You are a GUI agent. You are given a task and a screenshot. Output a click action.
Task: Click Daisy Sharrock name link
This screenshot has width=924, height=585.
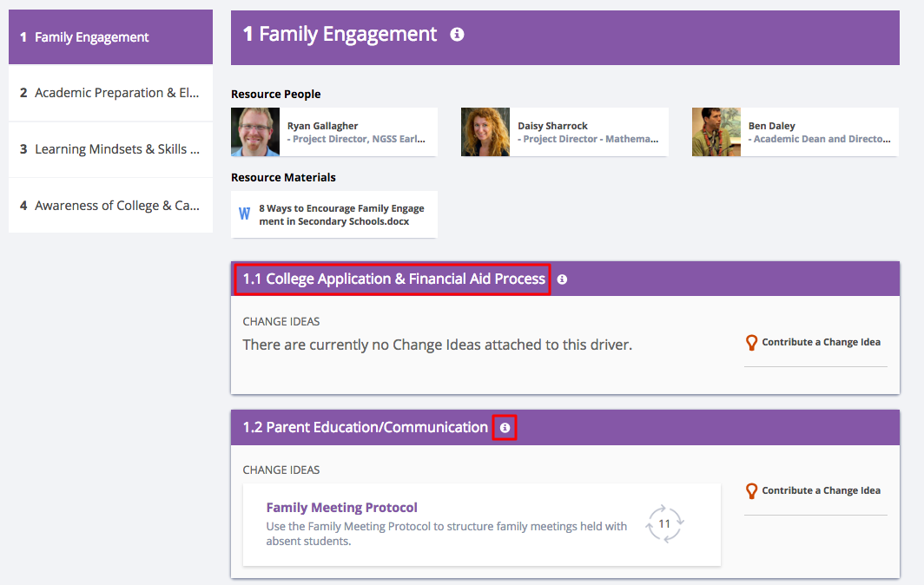click(x=552, y=126)
